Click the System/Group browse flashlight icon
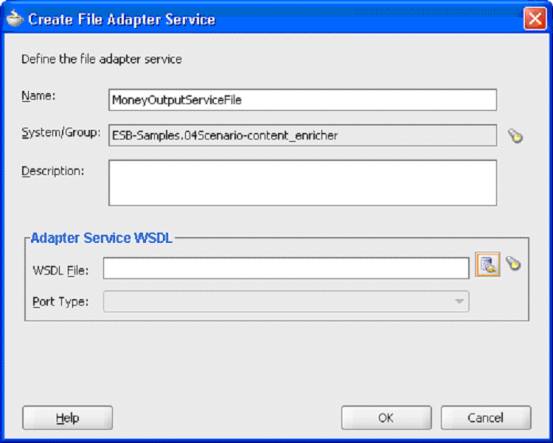The width and height of the screenshot is (553, 443). click(515, 135)
